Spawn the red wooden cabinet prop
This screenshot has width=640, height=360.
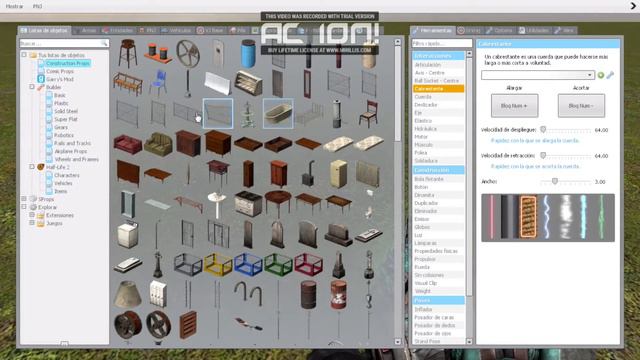(279, 173)
